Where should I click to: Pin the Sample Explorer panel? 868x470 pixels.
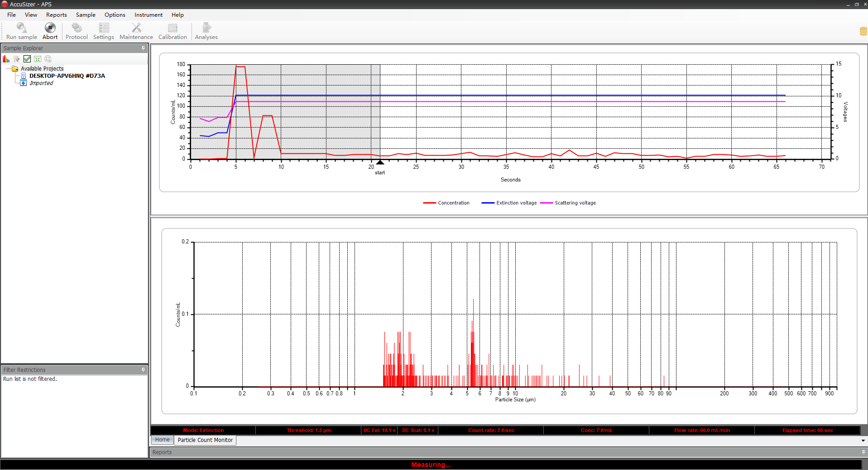144,48
